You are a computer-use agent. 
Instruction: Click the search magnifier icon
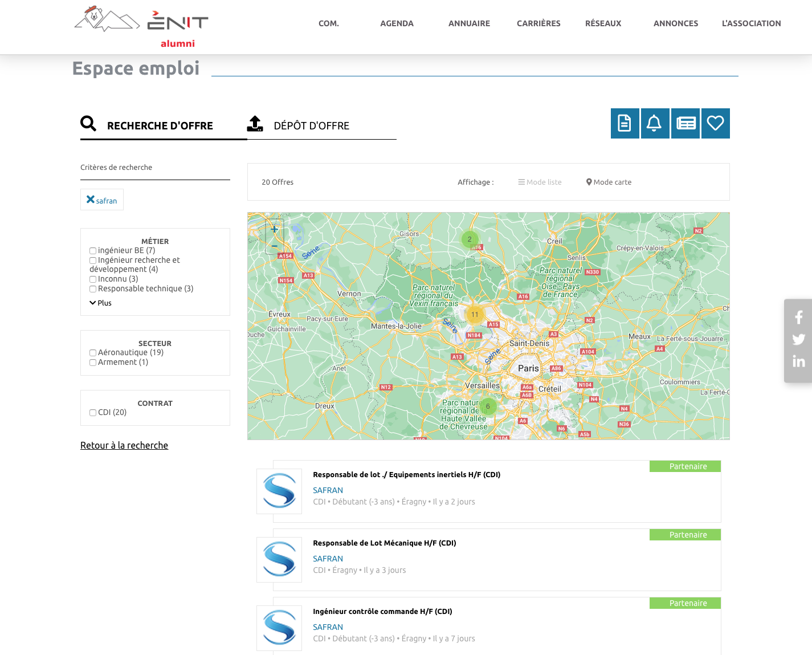pos(88,124)
